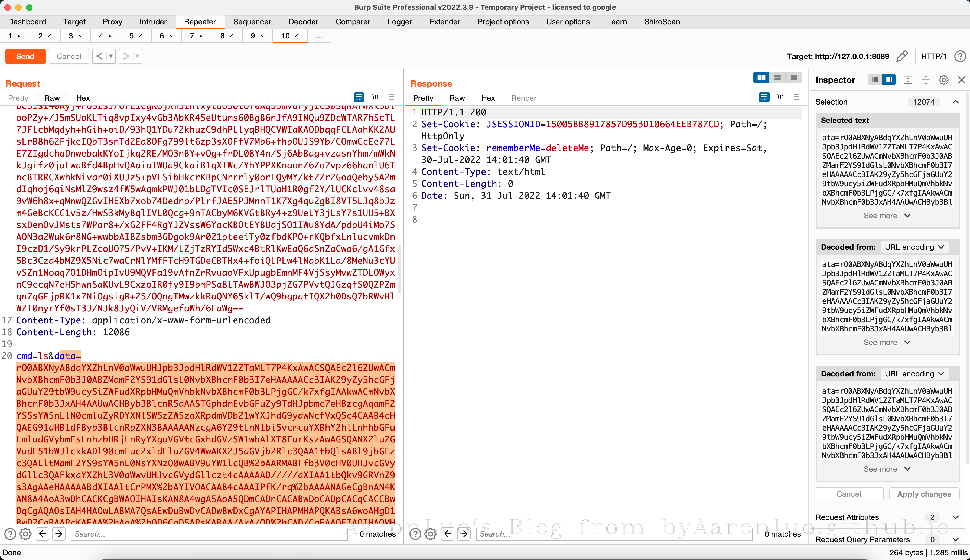
Task: Close the Inspector panel
Action: [961, 80]
